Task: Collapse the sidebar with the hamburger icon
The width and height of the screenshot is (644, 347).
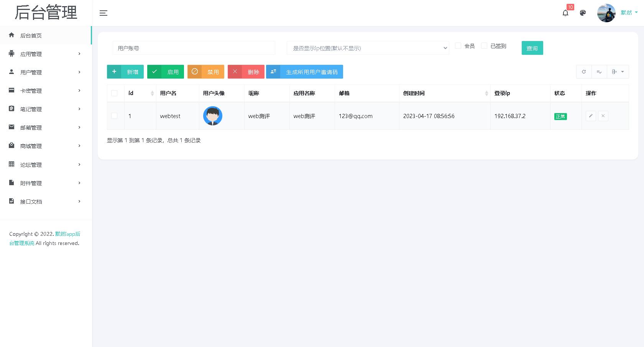Action: (103, 13)
